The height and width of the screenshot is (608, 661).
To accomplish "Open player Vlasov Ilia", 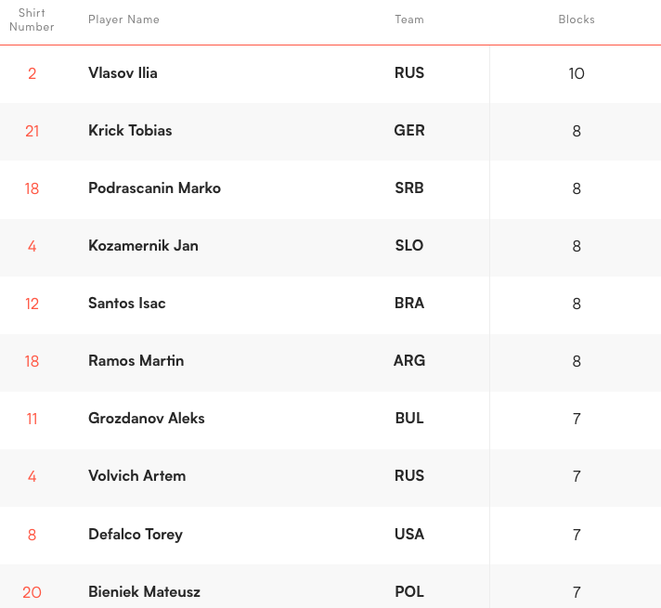I will (122, 73).
